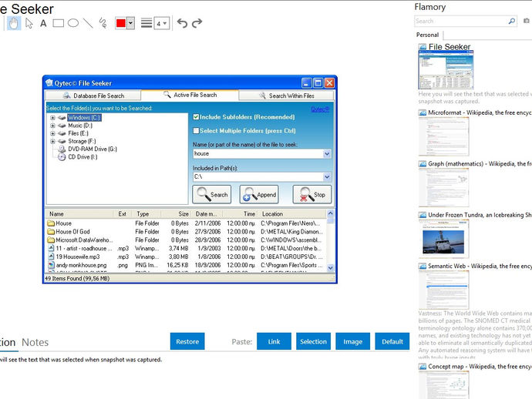532x399 pixels.
Task: Click the icon beside Concept map title
Action: [x=423, y=367]
